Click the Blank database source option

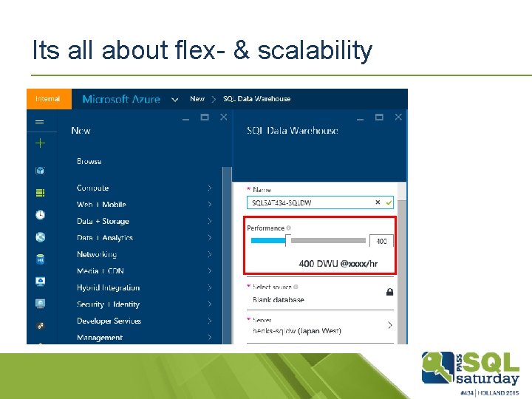(x=279, y=299)
